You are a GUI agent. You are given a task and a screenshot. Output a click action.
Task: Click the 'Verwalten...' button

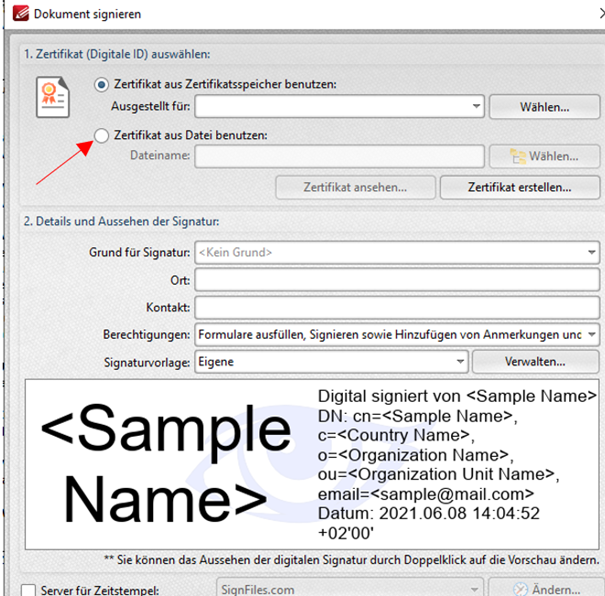(535, 360)
